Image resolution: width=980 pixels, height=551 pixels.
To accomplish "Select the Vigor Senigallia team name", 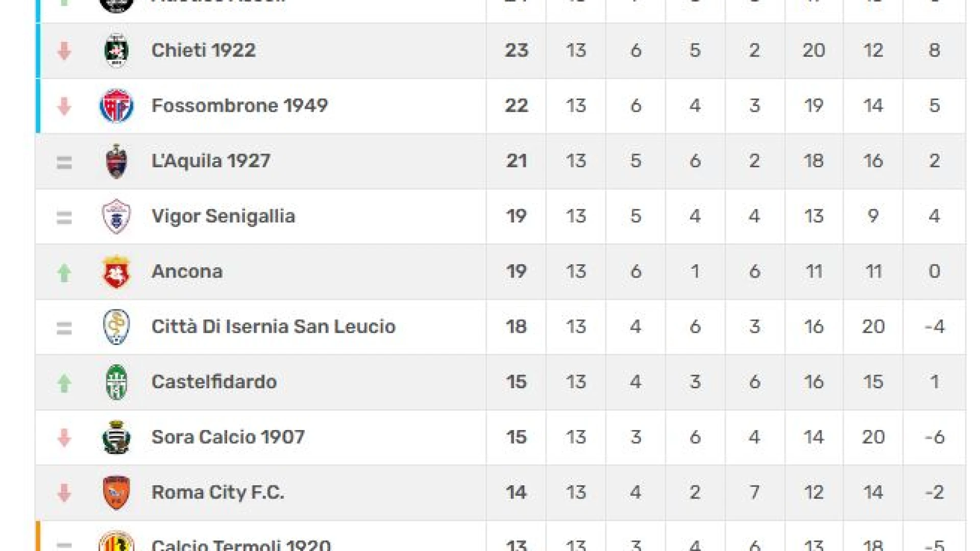I will 224,216.
